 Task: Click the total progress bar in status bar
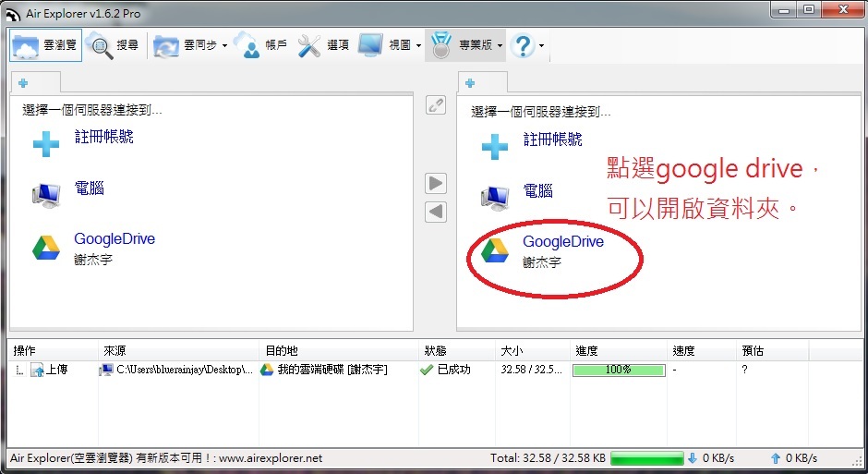(x=647, y=458)
